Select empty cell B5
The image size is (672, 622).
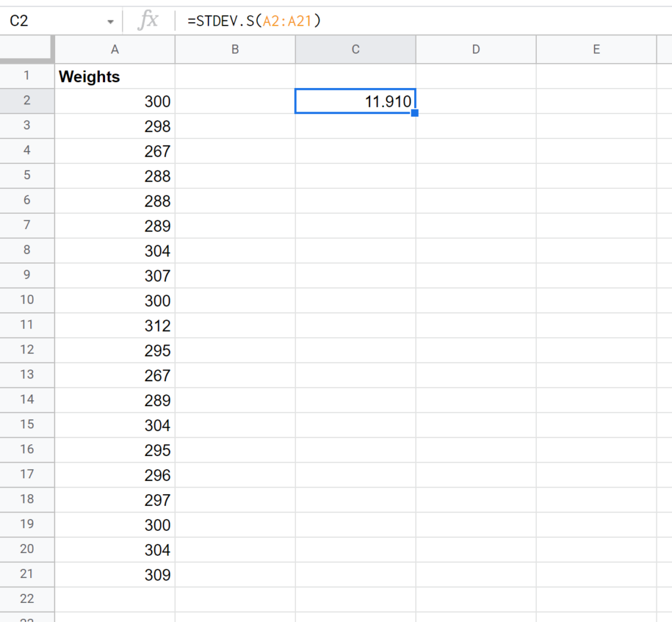[235, 176]
